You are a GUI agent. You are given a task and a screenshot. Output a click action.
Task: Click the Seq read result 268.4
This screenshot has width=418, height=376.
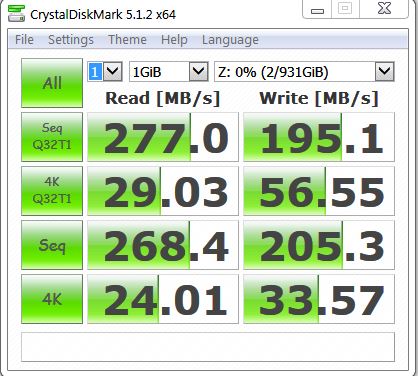(x=163, y=245)
